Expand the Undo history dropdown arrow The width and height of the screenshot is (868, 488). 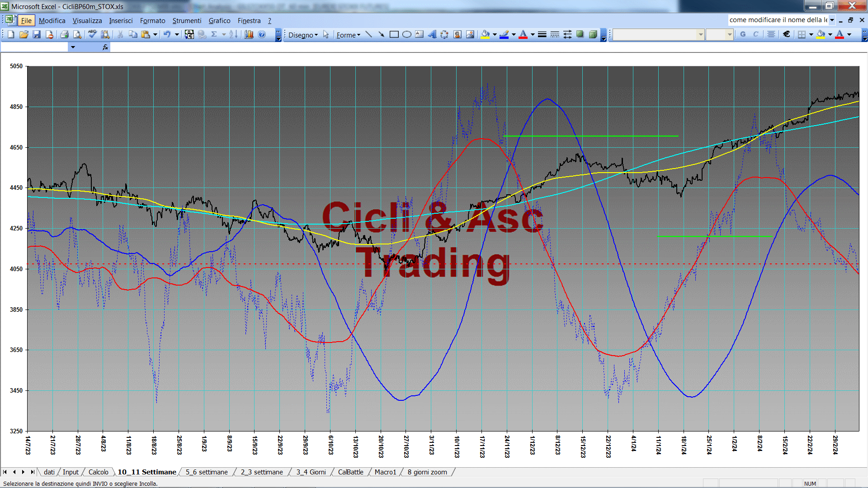pyautogui.click(x=177, y=34)
